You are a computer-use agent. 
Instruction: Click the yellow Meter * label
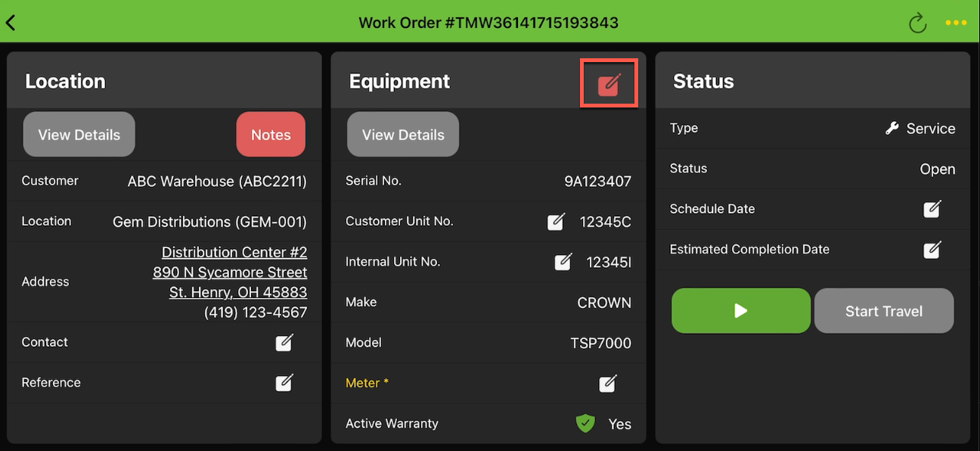pyautogui.click(x=367, y=383)
